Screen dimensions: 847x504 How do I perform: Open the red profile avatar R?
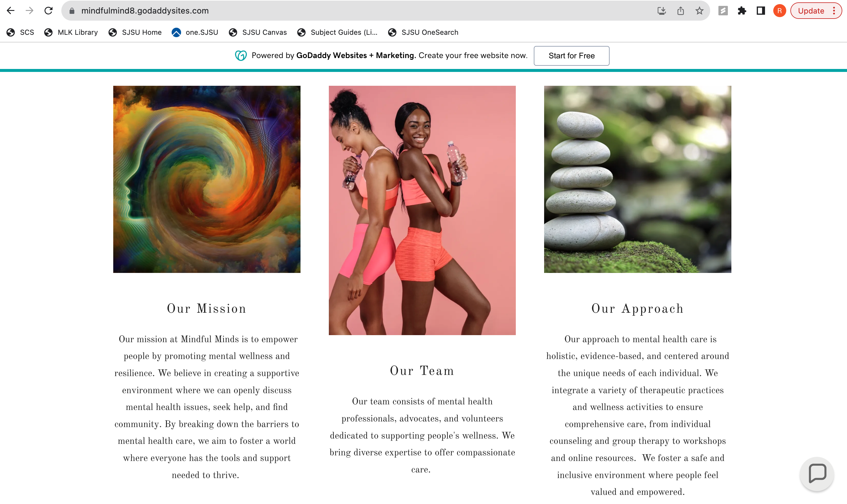tap(779, 11)
